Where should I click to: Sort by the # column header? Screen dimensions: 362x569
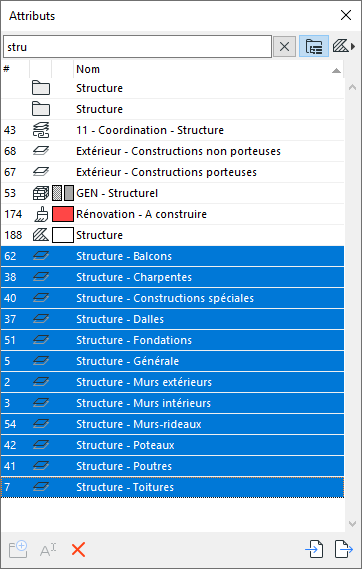click(15, 69)
